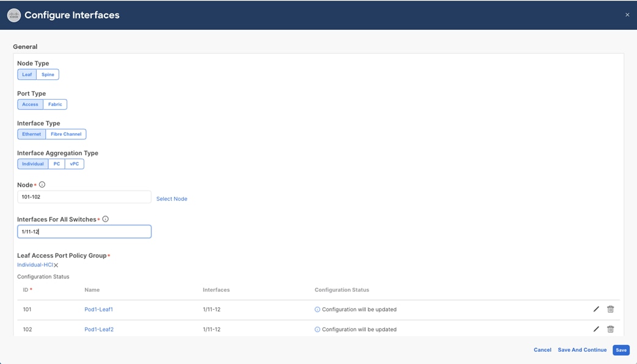Select Spine as the Node Type
The image size is (637, 364).
tap(47, 74)
